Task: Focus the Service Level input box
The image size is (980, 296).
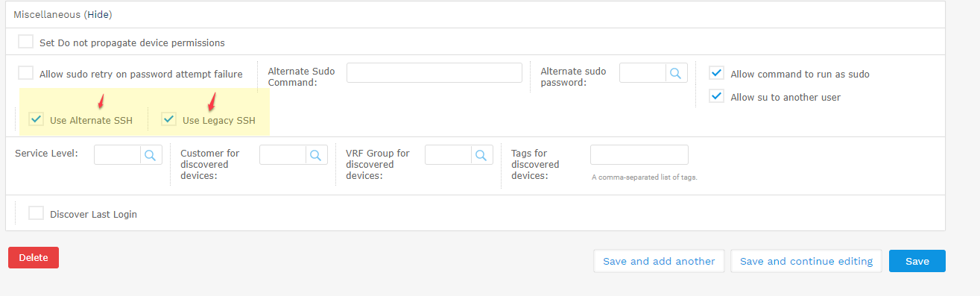Action: pos(117,155)
